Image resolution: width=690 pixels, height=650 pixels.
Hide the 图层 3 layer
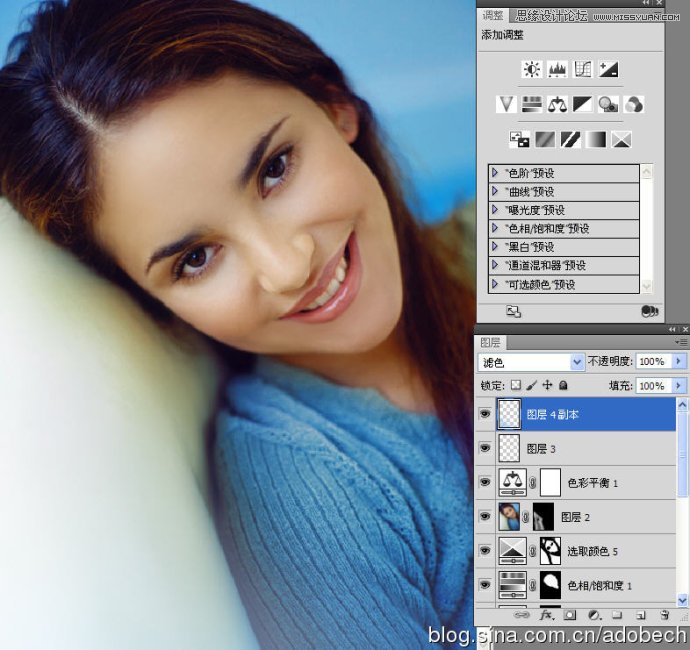485,448
